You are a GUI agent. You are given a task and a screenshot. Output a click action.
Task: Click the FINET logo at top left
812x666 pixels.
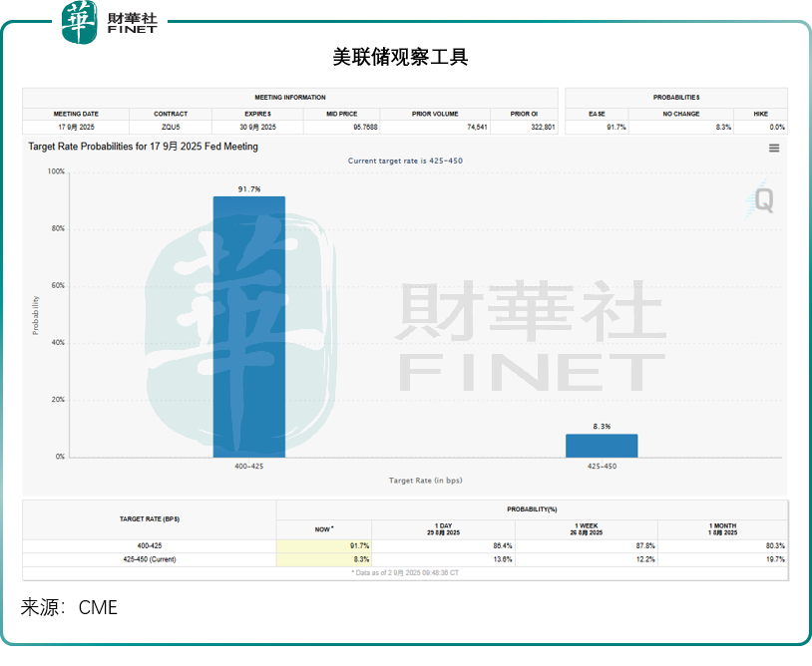110,23
